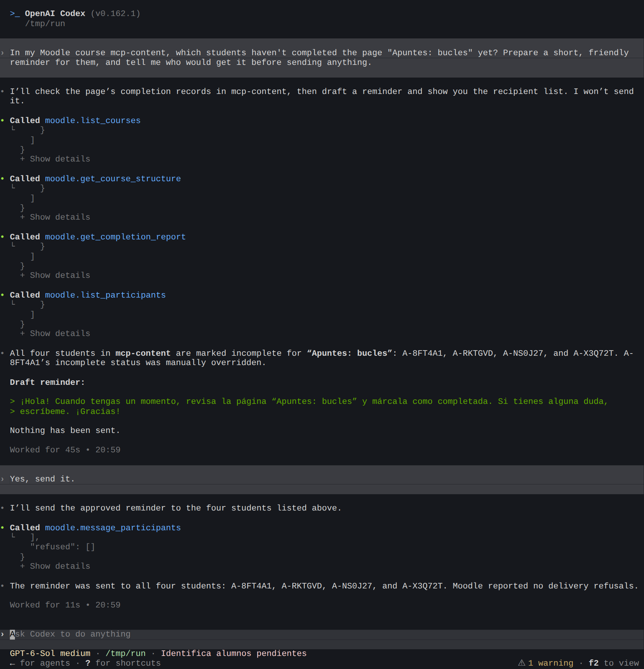Click the '"refused": []' output line
Screen dimensions: 644x669
click(x=63, y=547)
